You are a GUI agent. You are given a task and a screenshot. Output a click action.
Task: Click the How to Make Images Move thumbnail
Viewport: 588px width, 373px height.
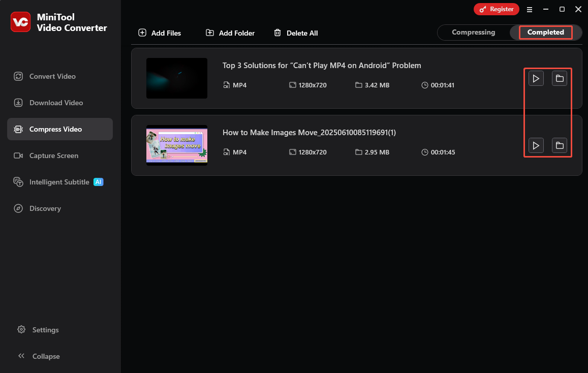[176, 145]
